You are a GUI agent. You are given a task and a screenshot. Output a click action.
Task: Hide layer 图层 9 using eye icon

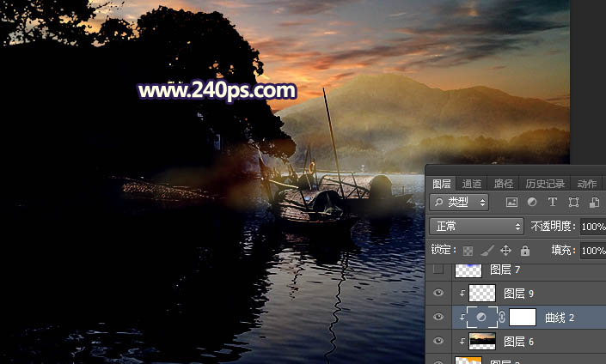439,294
